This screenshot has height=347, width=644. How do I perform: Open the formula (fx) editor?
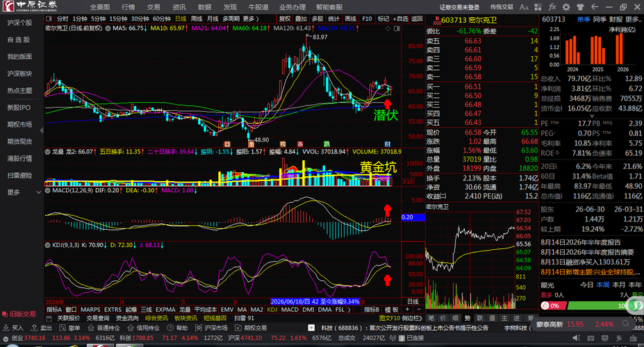coord(552,7)
